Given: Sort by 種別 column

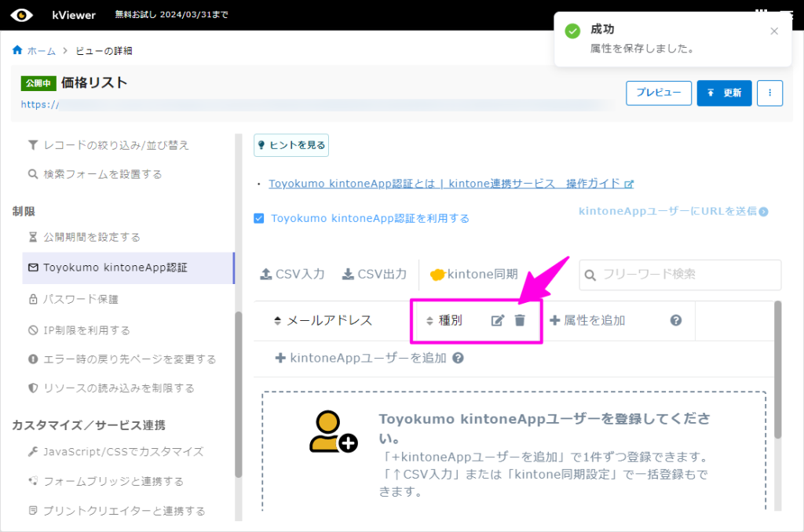Looking at the screenshot, I should (x=444, y=321).
